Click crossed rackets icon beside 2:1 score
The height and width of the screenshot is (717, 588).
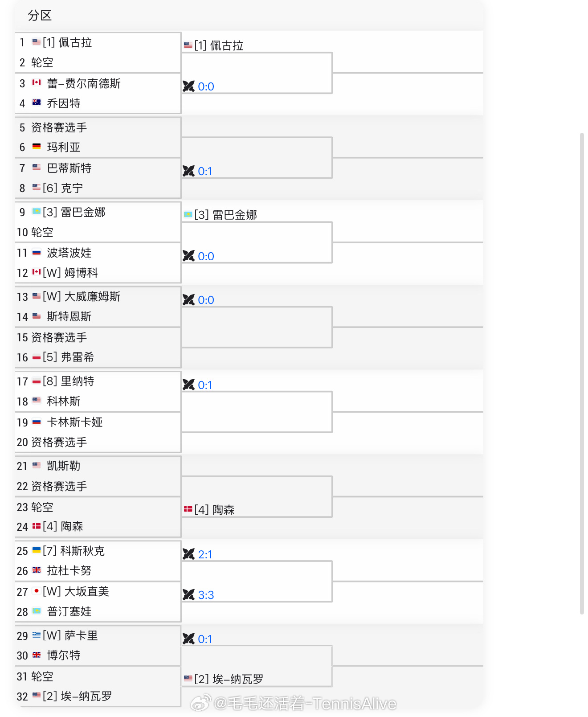189,554
